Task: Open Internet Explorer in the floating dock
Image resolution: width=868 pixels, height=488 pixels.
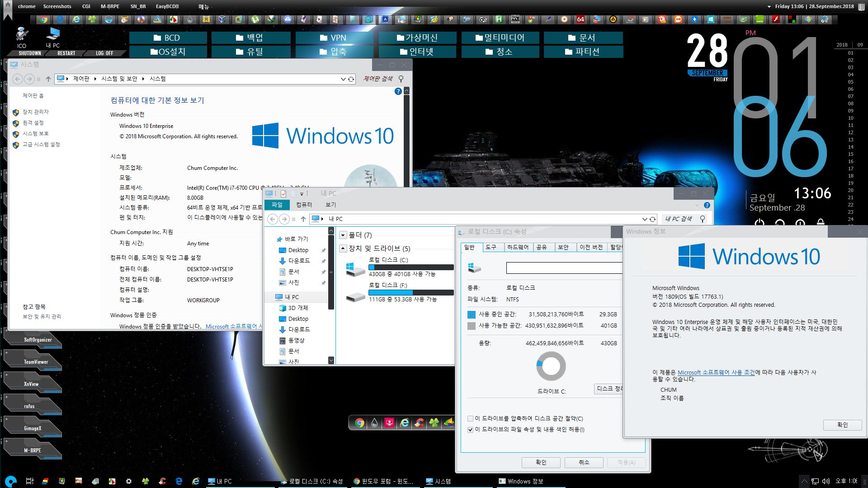Action: point(405,422)
